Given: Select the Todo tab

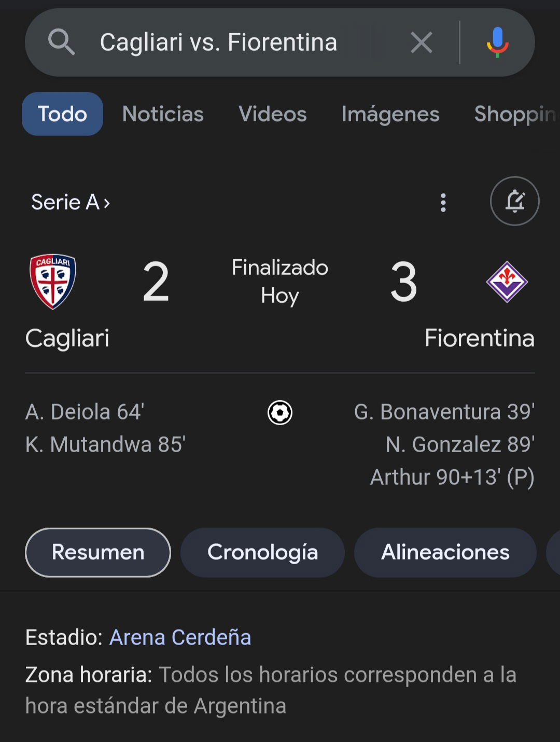Looking at the screenshot, I should [x=62, y=114].
